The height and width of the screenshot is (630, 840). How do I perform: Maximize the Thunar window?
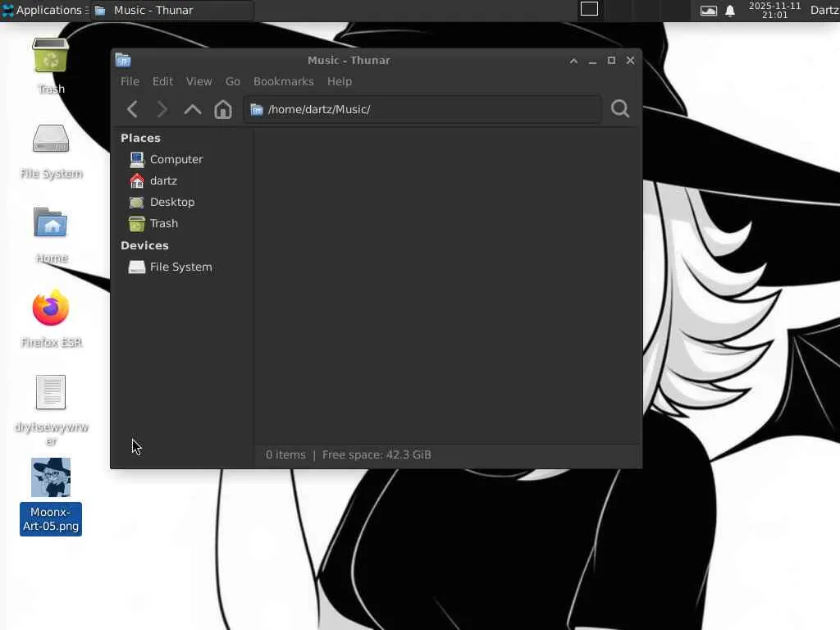pyautogui.click(x=611, y=61)
